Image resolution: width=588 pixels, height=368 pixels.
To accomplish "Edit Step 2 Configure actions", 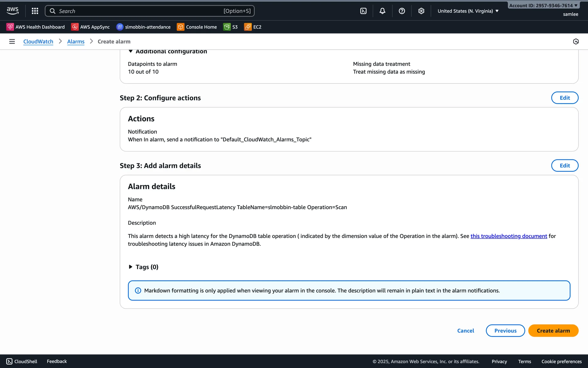I will click(x=564, y=98).
